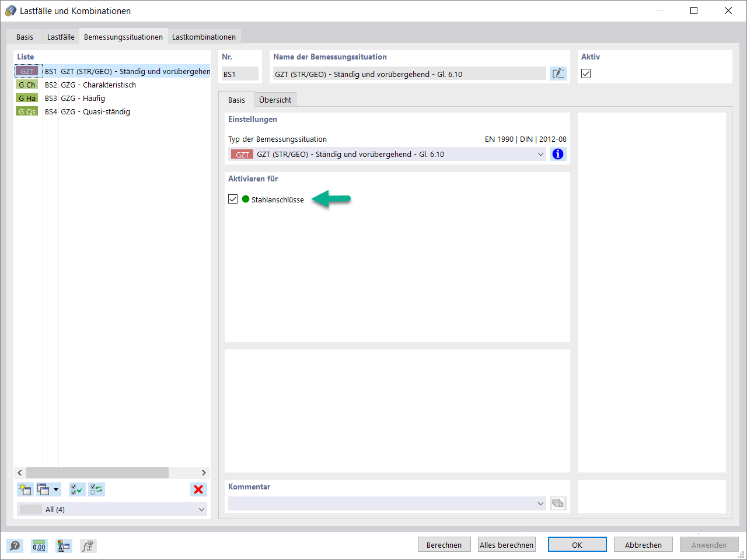Click the Nr. field showing BS1
The height and width of the screenshot is (560, 747).
240,73
